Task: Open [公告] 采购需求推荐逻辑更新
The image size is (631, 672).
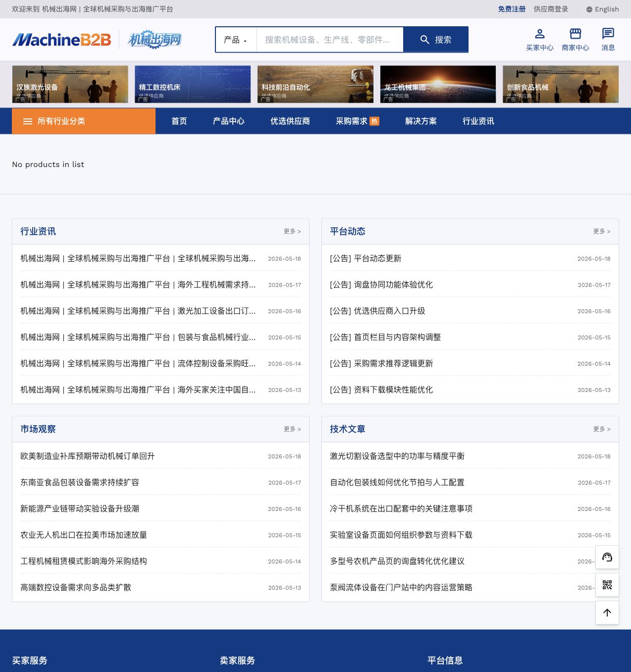Action: 381,364
